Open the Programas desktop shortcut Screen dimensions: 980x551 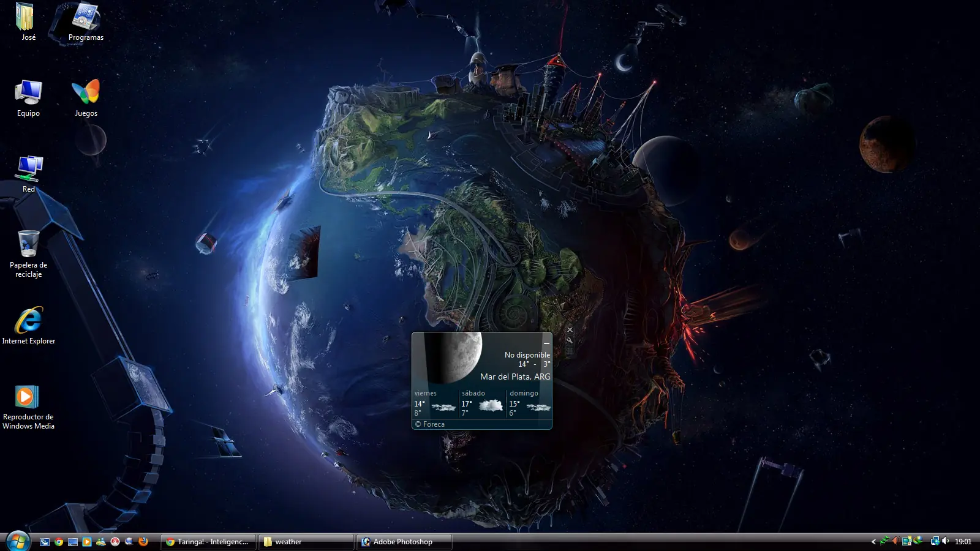coord(86,22)
